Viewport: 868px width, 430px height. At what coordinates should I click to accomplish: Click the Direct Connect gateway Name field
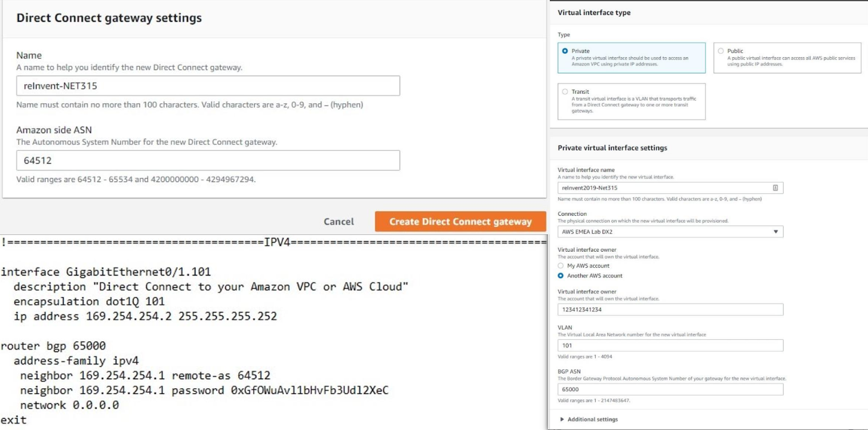pos(208,86)
